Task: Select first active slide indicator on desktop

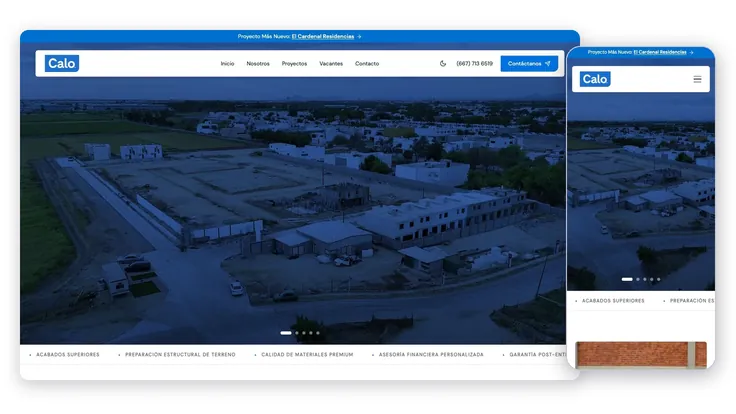Action: pyautogui.click(x=286, y=333)
